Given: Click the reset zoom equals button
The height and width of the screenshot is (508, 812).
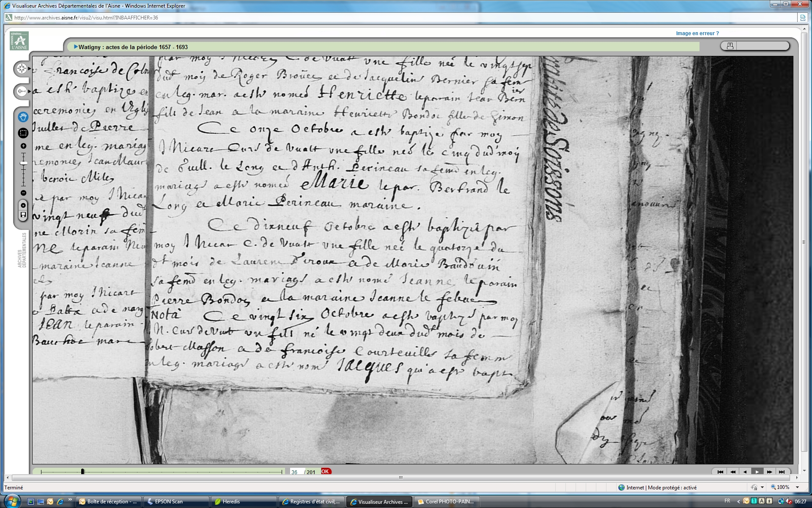Looking at the screenshot, I should (23, 205).
